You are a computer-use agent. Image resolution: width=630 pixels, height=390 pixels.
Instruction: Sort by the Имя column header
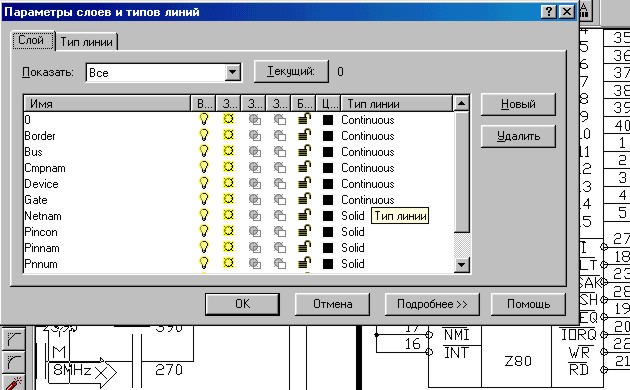click(x=107, y=104)
